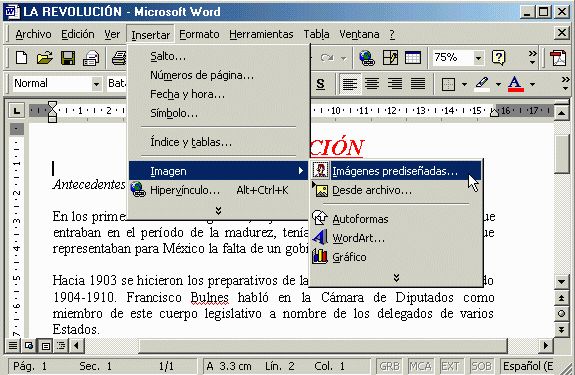
Task: Switch to Print layout view button
Action: pyautogui.click(x=45, y=345)
